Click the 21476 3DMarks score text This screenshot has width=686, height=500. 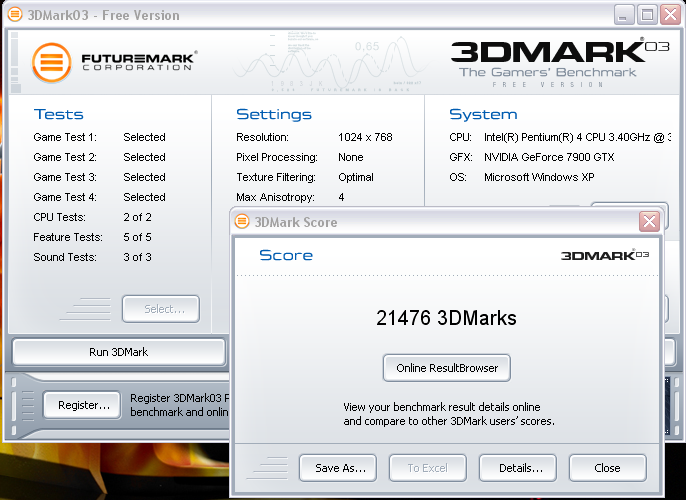coord(446,318)
